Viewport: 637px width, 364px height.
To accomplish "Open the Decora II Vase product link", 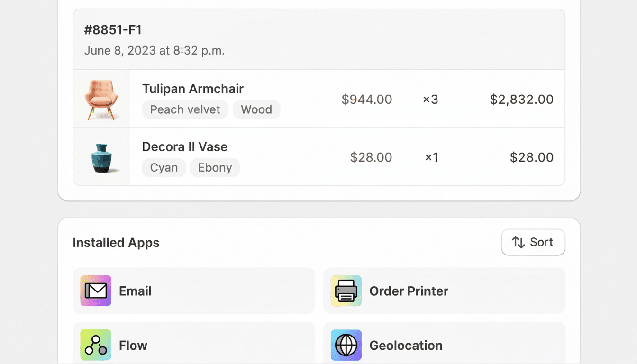I will (184, 146).
